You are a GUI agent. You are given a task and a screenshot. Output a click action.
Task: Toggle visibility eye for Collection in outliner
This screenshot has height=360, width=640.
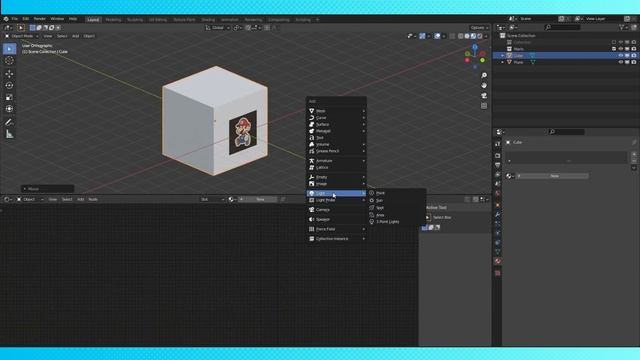[x=620, y=42]
